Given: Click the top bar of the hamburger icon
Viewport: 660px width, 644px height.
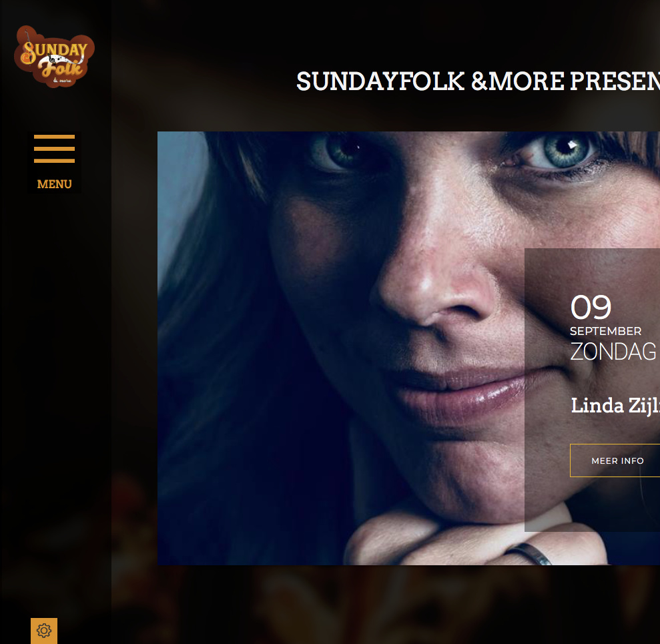Looking at the screenshot, I should tap(54, 136).
